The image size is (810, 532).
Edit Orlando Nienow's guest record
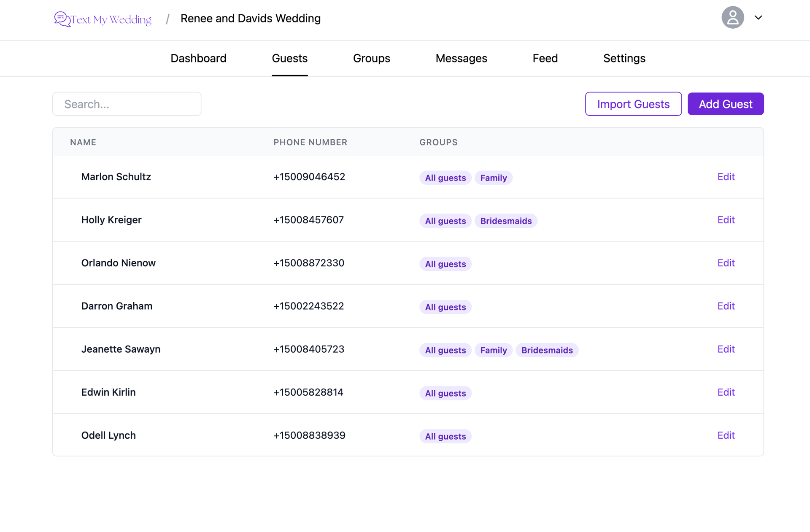(x=726, y=263)
